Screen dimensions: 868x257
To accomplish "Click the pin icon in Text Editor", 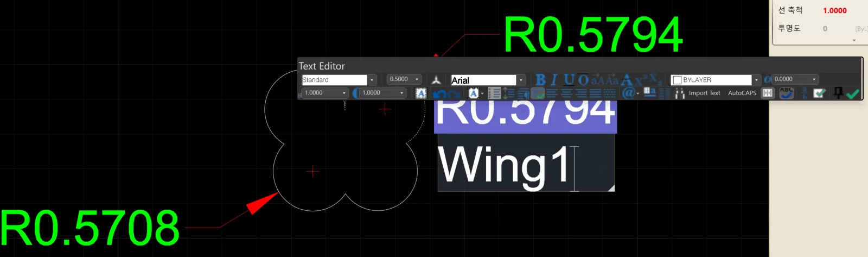I will tap(838, 93).
